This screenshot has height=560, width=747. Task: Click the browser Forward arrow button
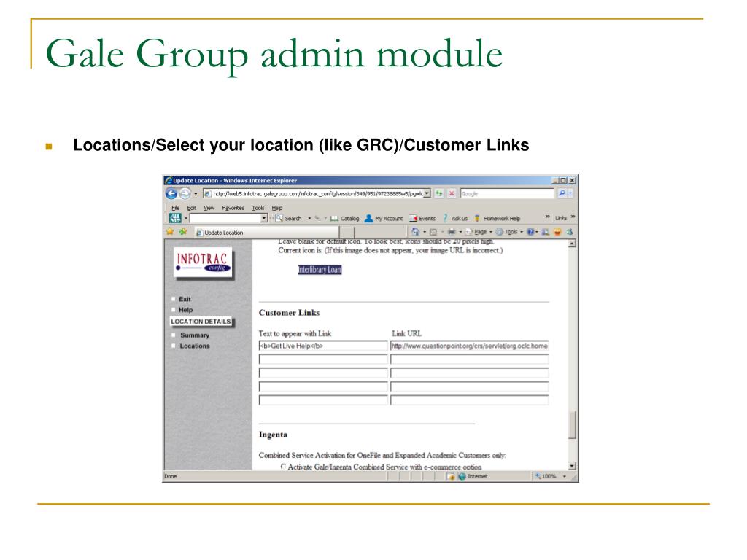click(185, 193)
